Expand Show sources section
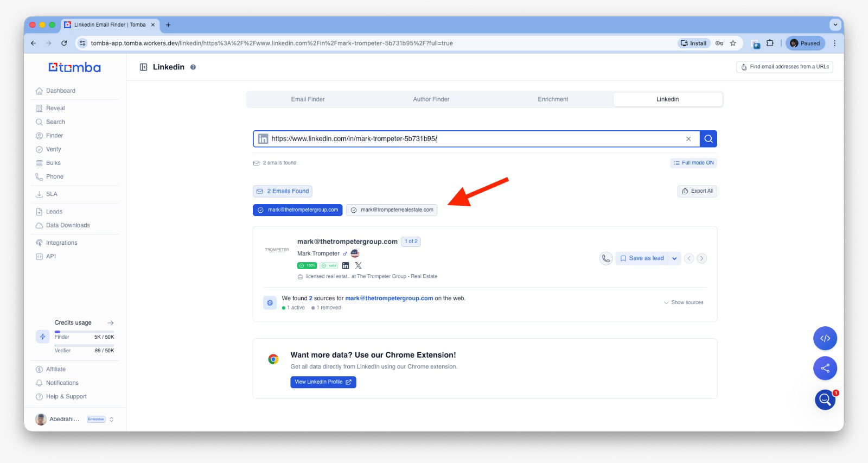 [684, 302]
